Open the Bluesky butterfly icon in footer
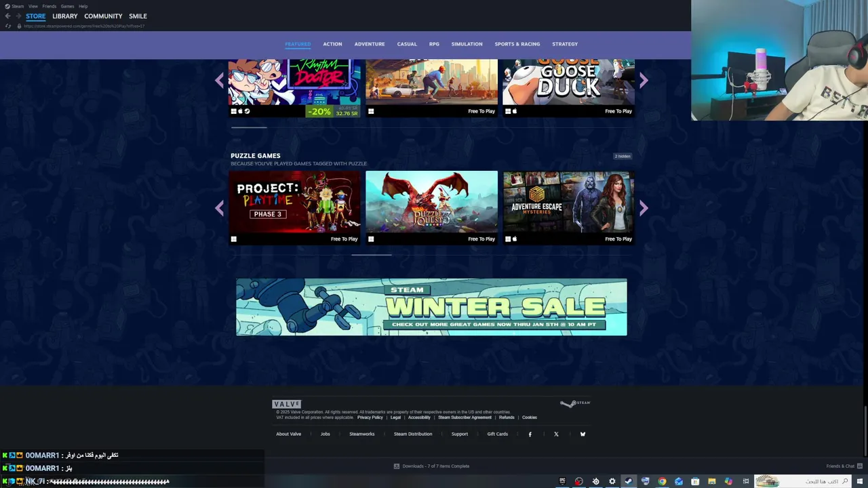868x488 pixels. [x=583, y=434]
